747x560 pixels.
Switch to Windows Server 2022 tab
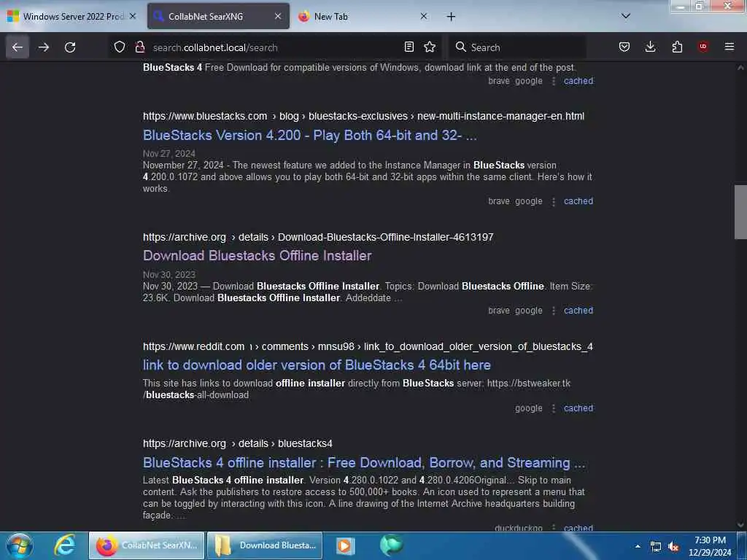[72, 17]
